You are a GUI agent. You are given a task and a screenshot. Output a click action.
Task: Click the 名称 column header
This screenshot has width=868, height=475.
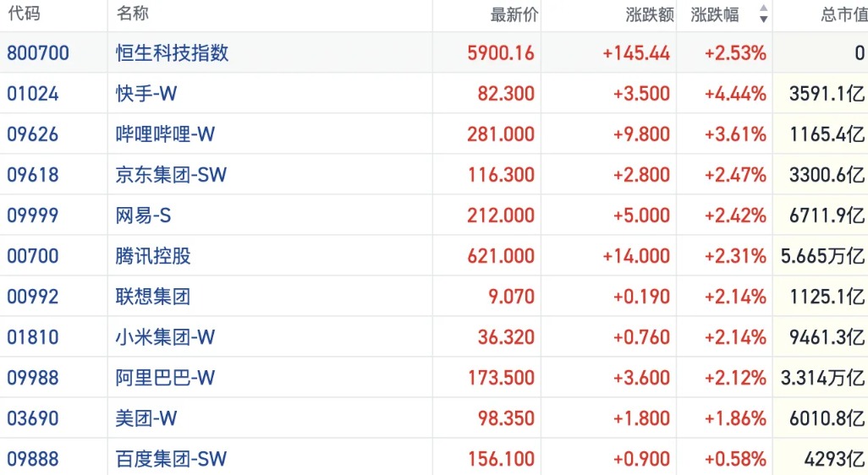click(x=133, y=14)
